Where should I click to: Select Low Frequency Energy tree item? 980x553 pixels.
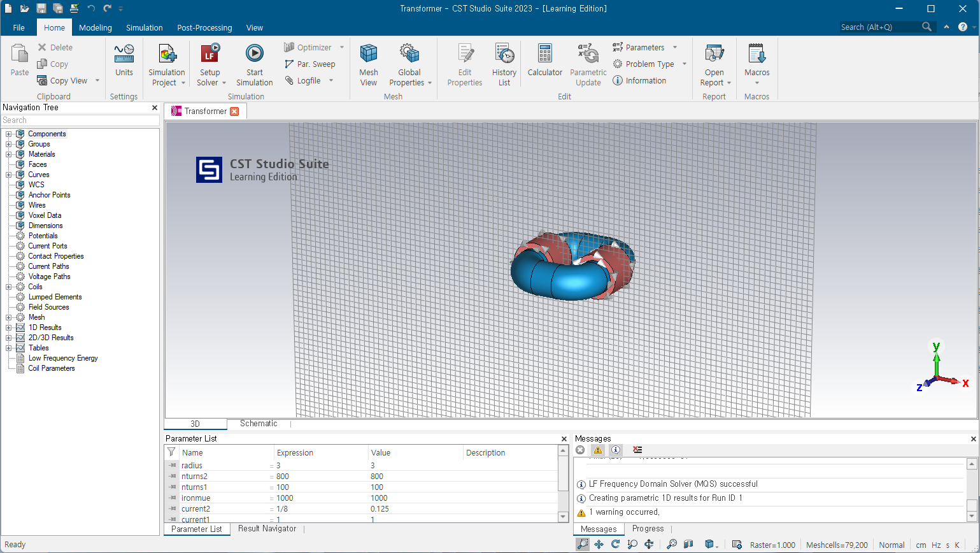[63, 358]
